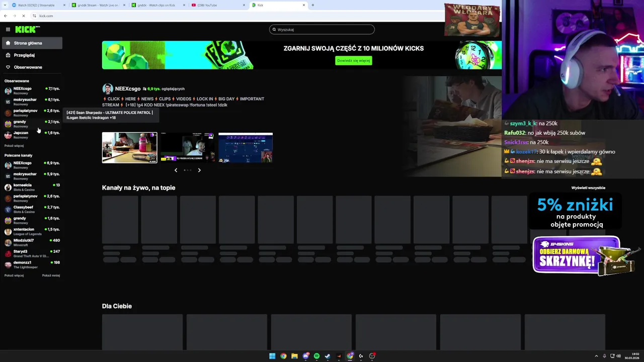
Task: Click the Wyszukaj search field
Action: (322, 30)
